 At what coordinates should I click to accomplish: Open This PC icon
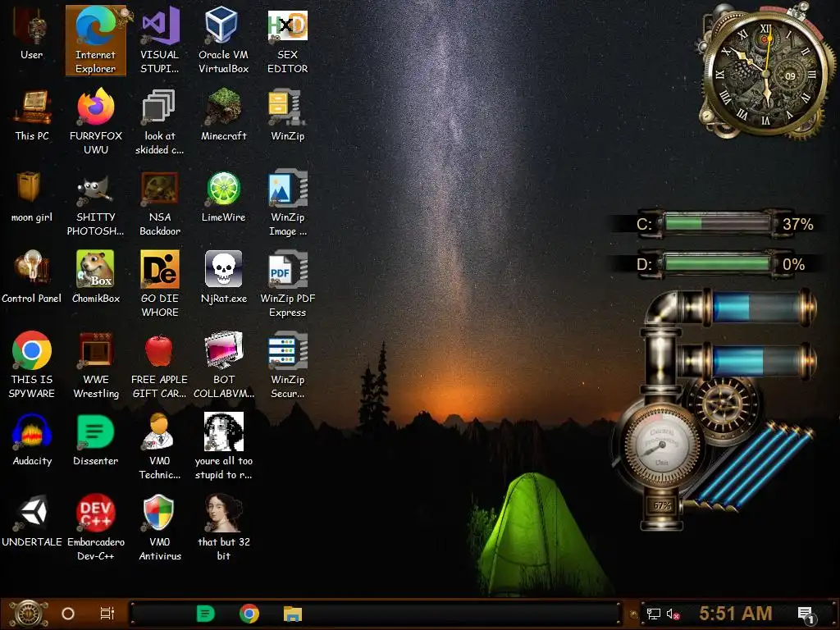(32, 116)
